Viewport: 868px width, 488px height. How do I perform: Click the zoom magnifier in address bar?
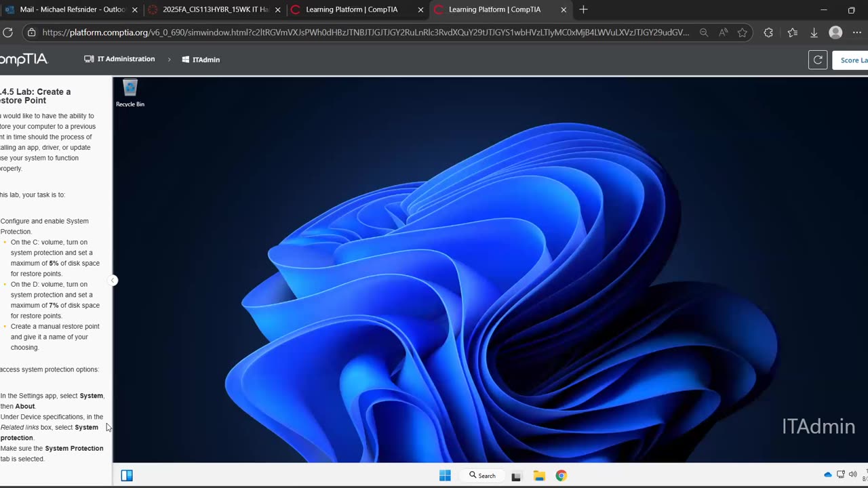[704, 33]
